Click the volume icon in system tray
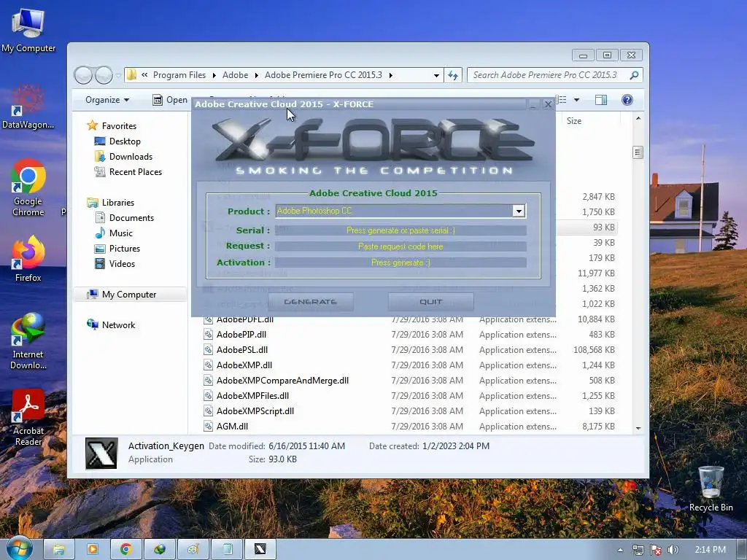The image size is (747, 560). click(x=673, y=550)
